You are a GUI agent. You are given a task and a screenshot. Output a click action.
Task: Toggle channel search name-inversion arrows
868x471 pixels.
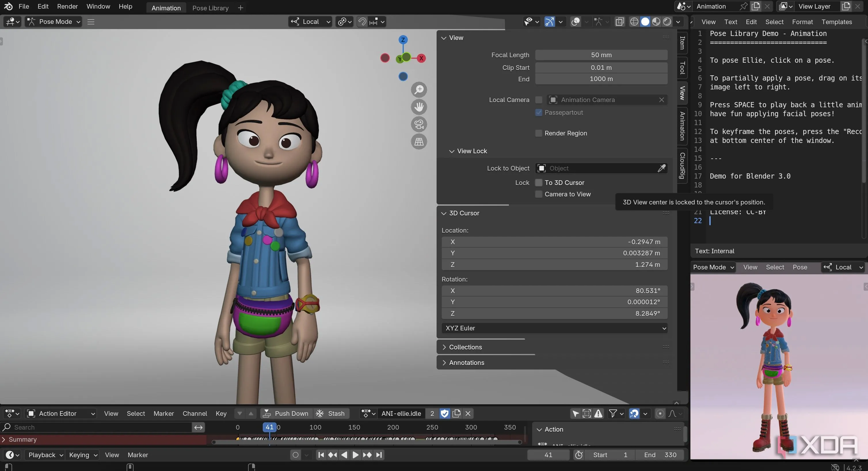[x=199, y=427]
